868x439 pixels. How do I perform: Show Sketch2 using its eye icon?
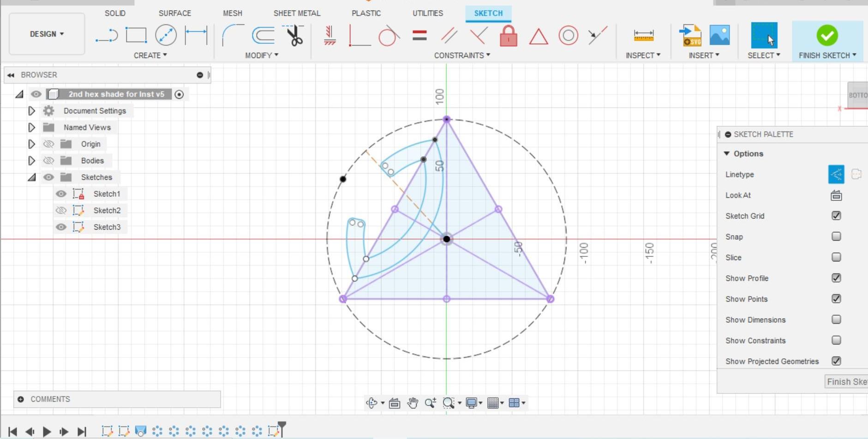pyautogui.click(x=61, y=210)
